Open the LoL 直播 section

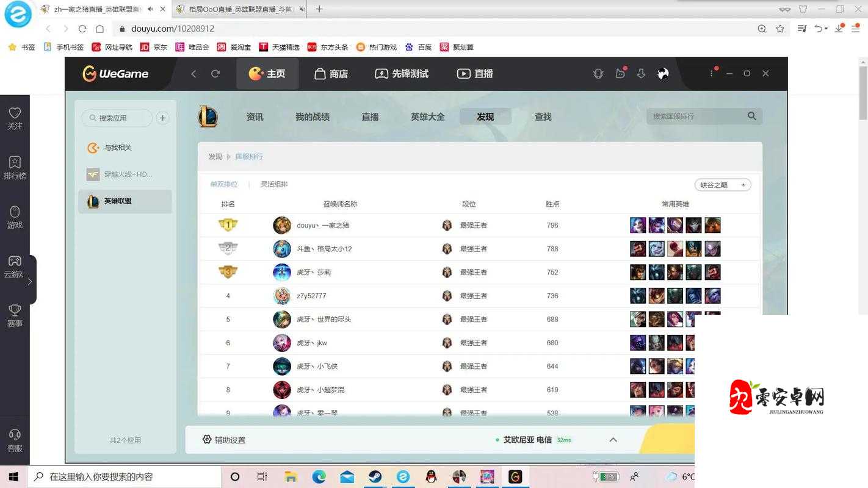(x=370, y=117)
